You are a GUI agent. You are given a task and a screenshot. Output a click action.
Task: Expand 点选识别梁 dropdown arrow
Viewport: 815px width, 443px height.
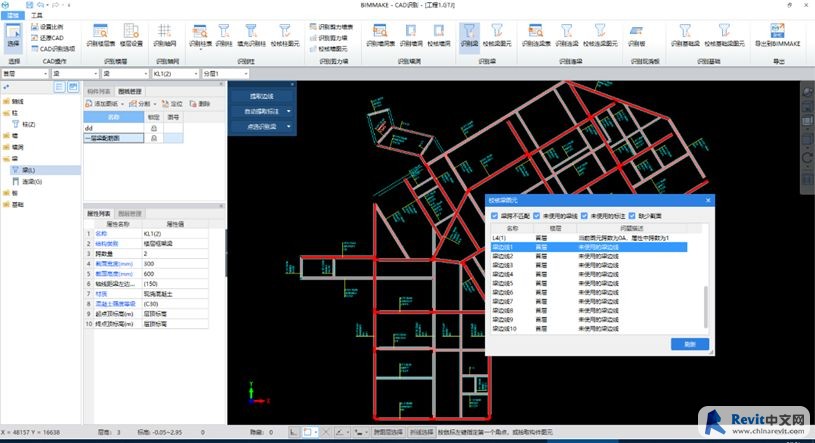tap(288, 126)
